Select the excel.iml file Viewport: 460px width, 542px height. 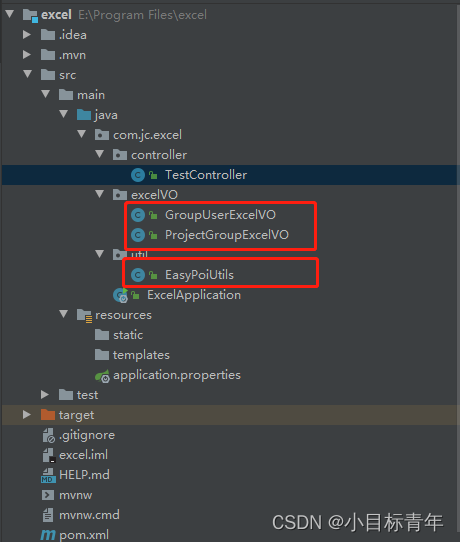pyautogui.click(x=83, y=455)
